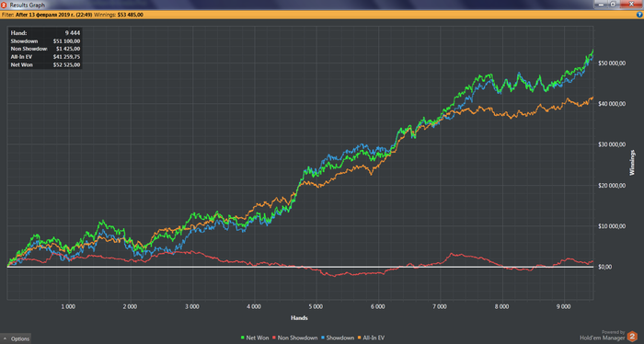Expand the Options panel
The image size is (644, 344).
tap(16, 338)
